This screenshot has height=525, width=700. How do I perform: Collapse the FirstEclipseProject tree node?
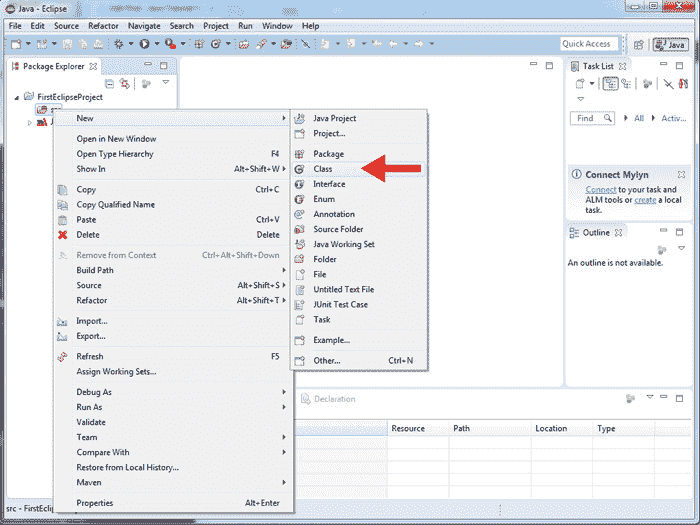click(17, 97)
